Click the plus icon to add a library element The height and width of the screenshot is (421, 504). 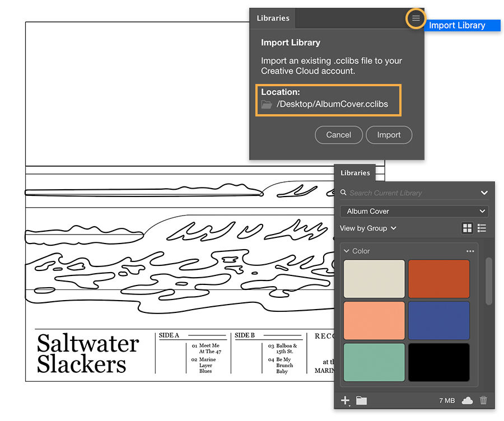346,400
